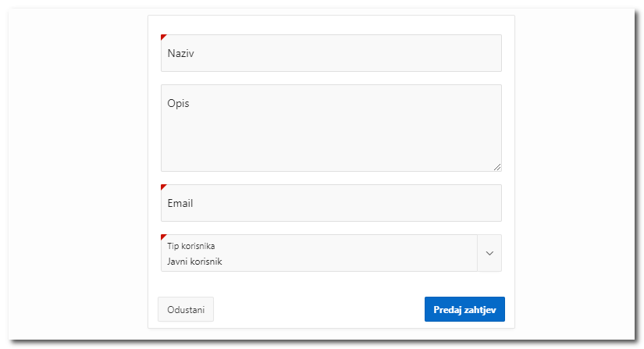Expand the chevron arrow beside Javni korisnik

[489, 253]
